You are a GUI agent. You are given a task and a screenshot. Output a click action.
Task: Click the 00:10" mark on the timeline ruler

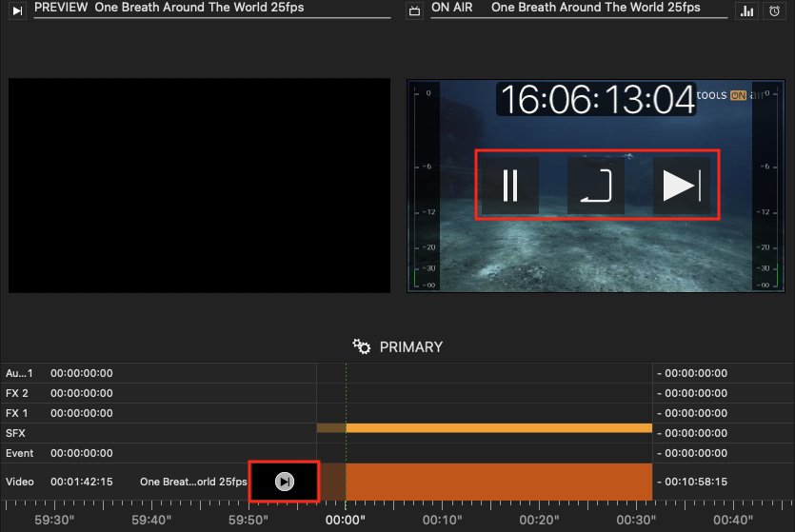[x=442, y=520]
